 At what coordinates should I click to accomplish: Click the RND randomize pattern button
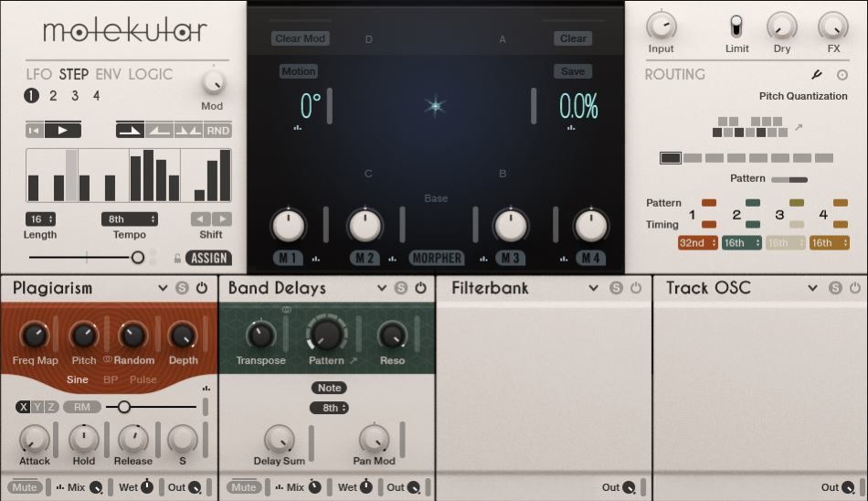coord(218,131)
